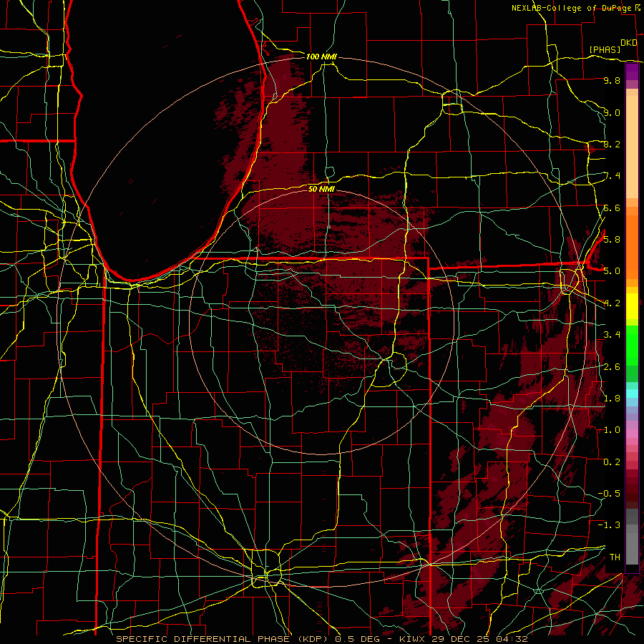Image resolution: width=644 pixels, height=644 pixels.
Task: Click the 8.2 value on the color scale
Action: coord(612,144)
